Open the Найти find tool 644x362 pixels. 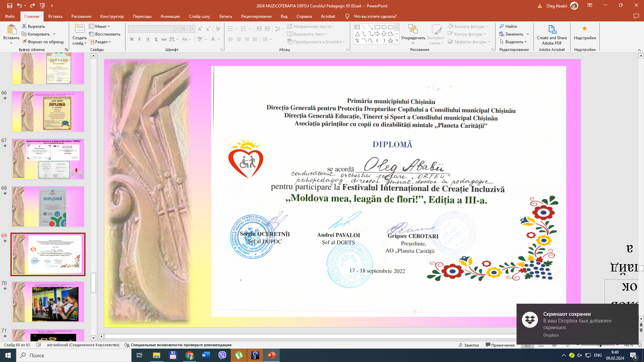pyautogui.click(x=508, y=26)
